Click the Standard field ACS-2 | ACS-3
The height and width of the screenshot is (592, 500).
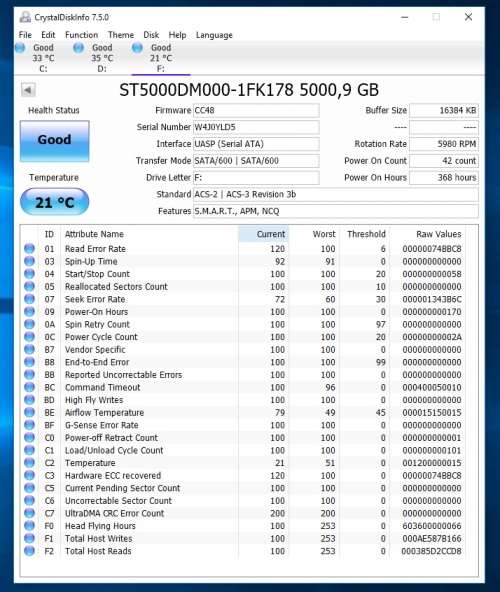(336, 194)
